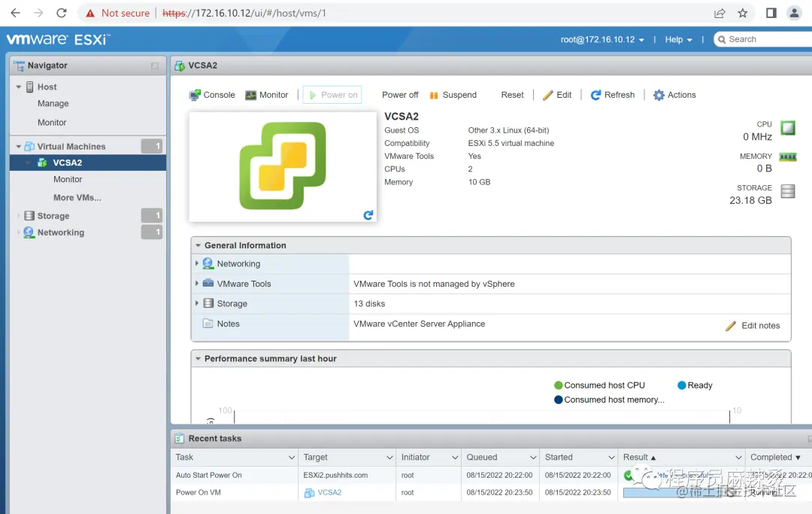Collapse Performance summary last hour
The image size is (812, 514).
[198, 358]
